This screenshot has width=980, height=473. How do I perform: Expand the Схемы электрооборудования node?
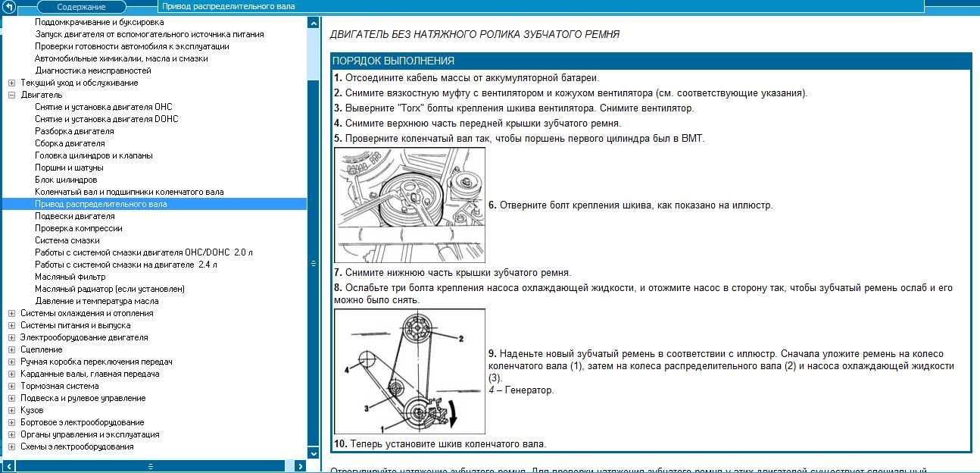coord(11,446)
